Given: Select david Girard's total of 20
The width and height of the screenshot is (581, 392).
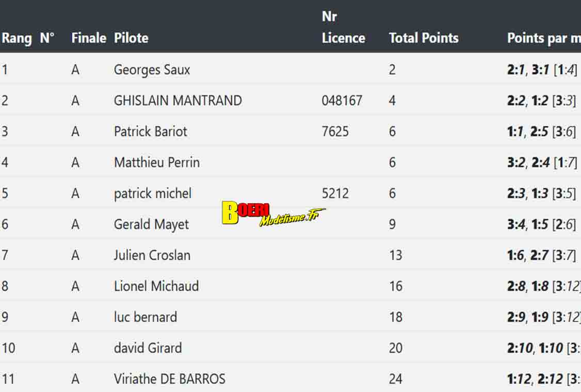Looking at the screenshot, I should [395, 348].
